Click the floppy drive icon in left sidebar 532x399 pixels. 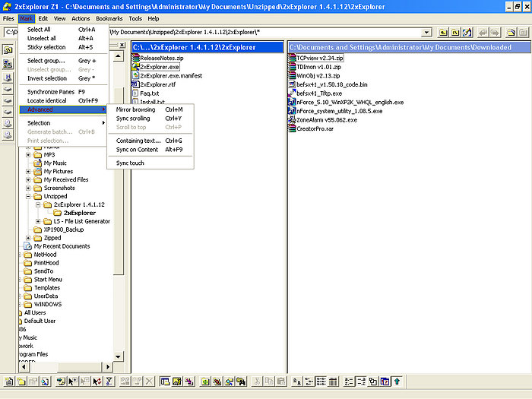8,78
